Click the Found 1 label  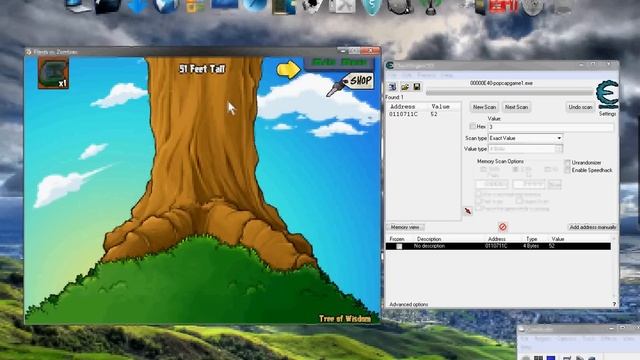(x=394, y=97)
